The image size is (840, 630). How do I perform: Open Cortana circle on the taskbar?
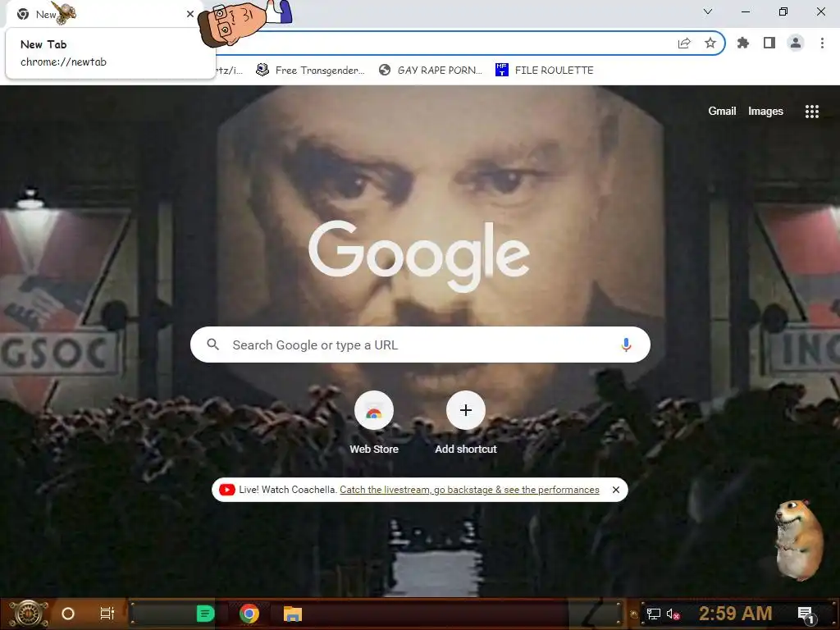tap(68, 614)
